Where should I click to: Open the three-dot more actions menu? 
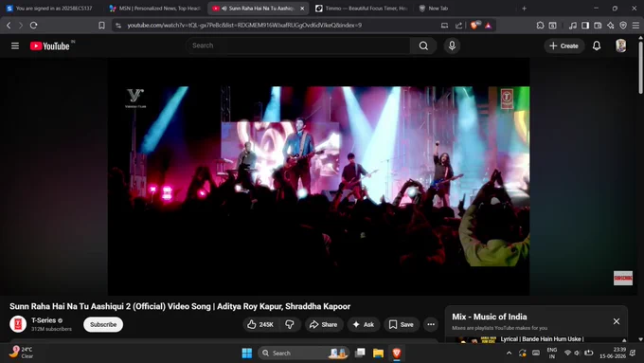(x=431, y=324)
